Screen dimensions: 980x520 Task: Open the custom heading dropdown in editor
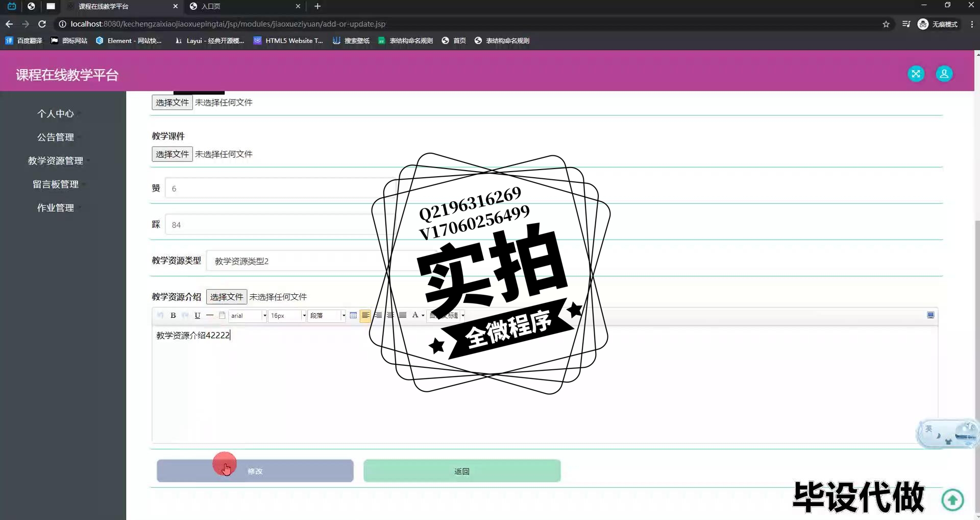point(447,316)
